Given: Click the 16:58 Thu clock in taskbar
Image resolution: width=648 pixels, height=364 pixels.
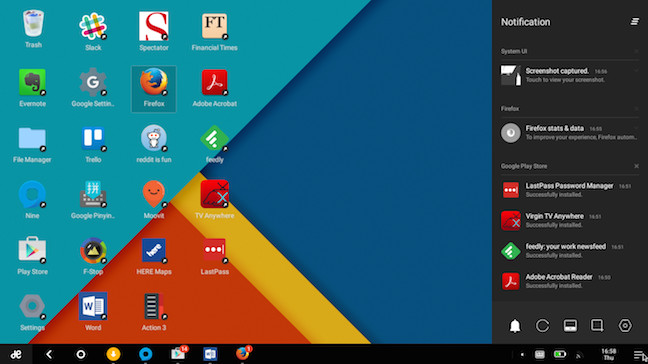Looking at the screenshot, I should [x=609, y=354].
